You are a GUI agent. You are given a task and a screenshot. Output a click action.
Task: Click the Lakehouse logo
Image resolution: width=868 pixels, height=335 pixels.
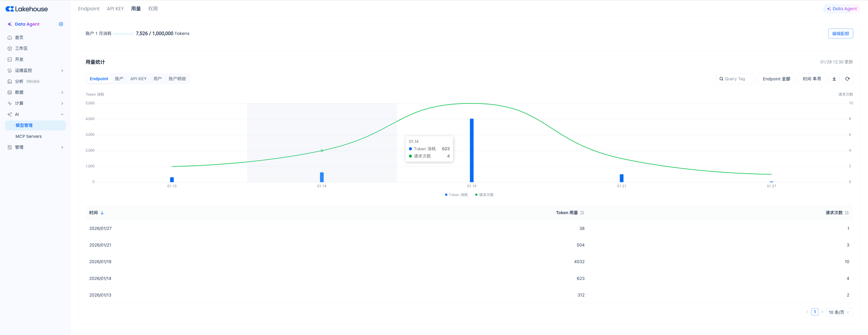tap(27, 9)
